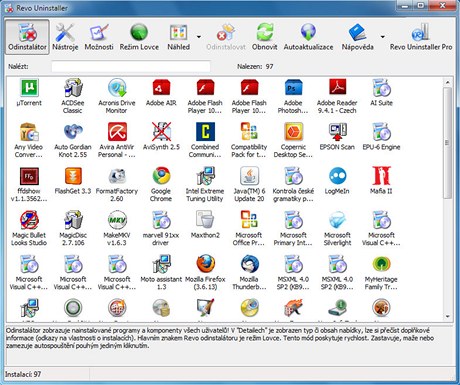Select EPU-6 Engine icon
This screenshot has width=460, height=385.
click(381, 131)
